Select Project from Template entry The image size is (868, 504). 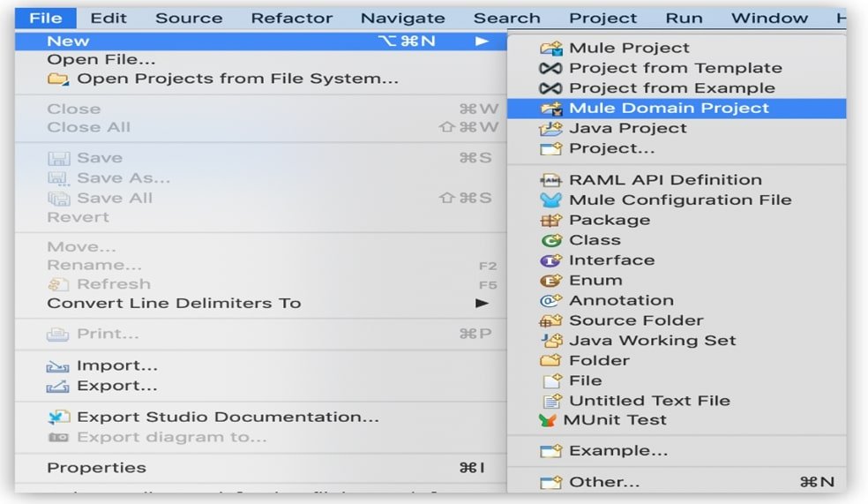coord(677,68)
